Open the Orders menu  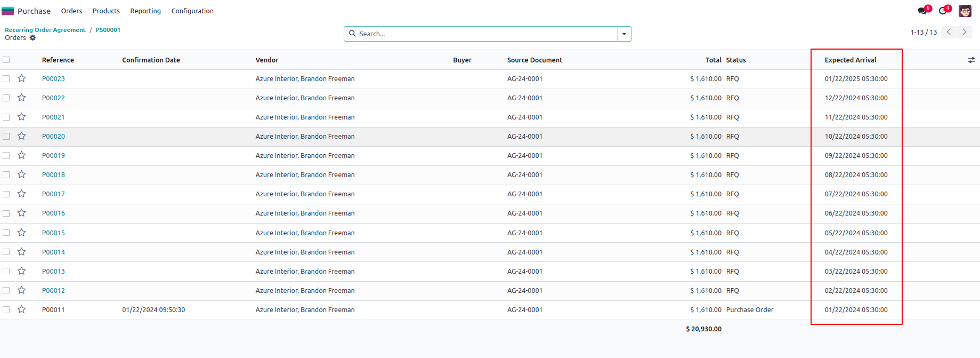click(71, 11)
